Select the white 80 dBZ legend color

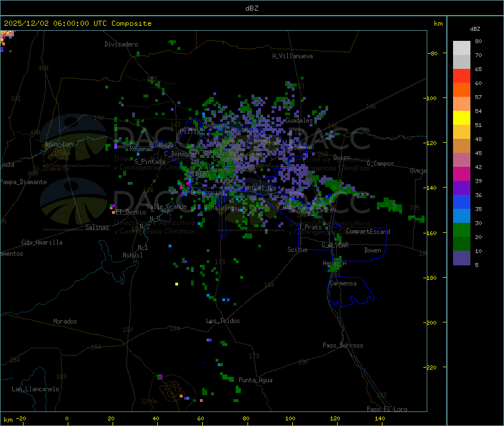click(461, 48)
